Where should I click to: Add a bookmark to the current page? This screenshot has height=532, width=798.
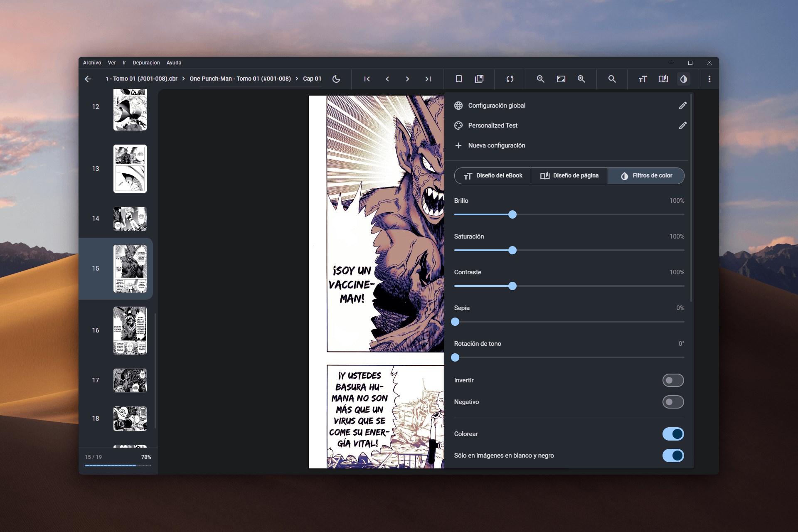point(459,79)
